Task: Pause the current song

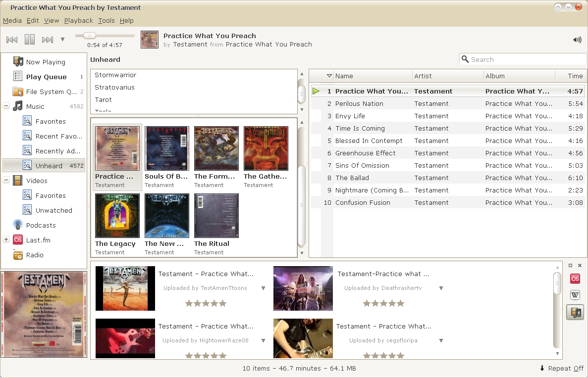Action: (30, 40)
